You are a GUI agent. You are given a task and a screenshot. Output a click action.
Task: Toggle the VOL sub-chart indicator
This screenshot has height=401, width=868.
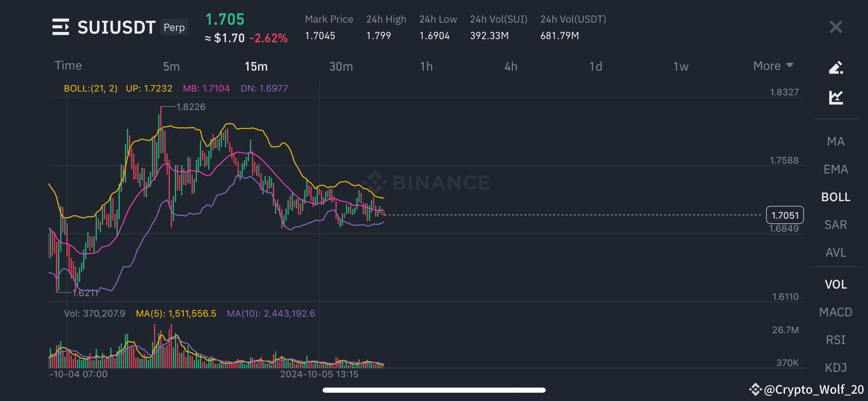(836, 284)
